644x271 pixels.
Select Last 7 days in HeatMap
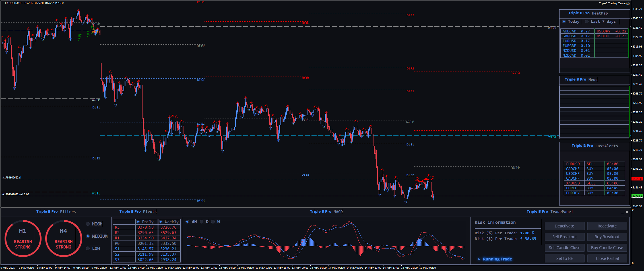tap(587, 22)
